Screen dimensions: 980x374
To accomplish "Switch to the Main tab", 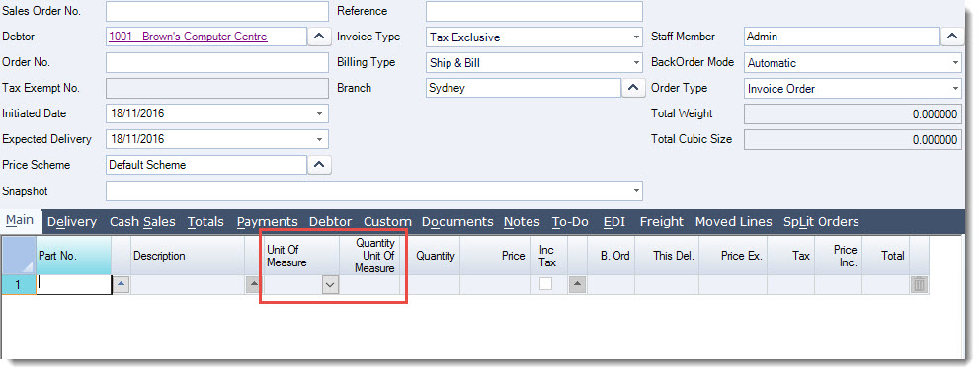I will [20, 220].
